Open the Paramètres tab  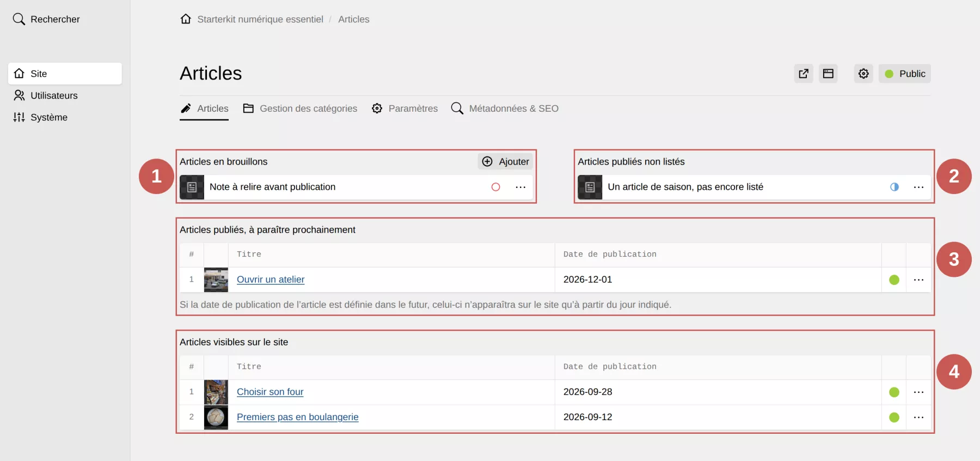pos(405,108)
